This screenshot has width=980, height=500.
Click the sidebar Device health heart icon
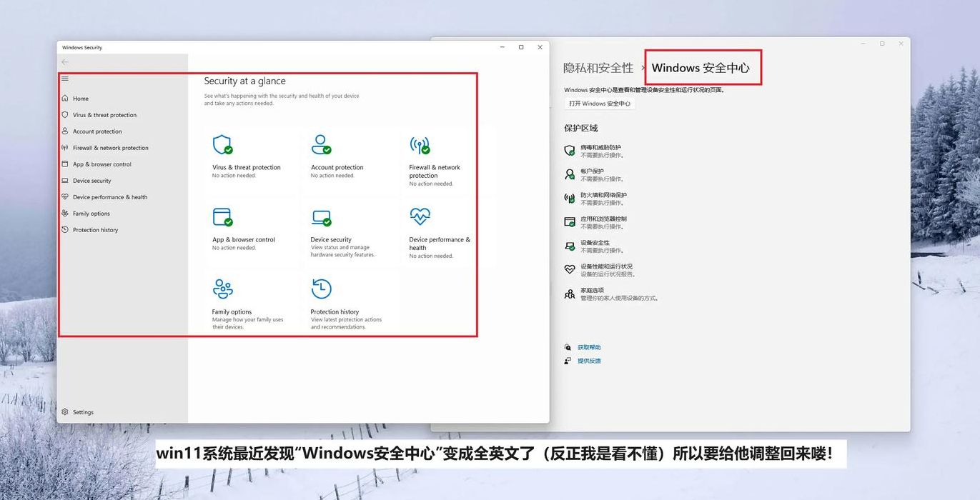(65, 197)
